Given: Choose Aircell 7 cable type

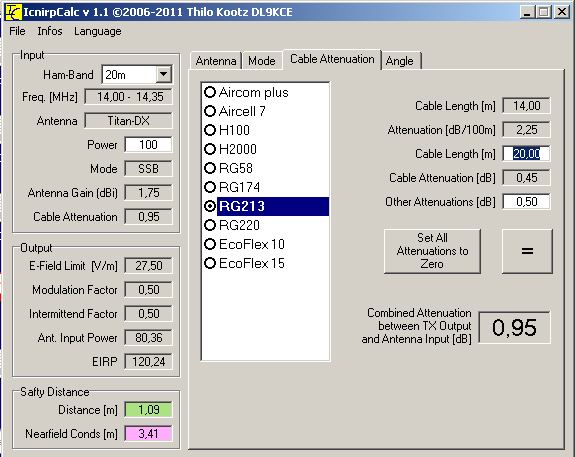Looking at the screenshot, I should [210, 111].
